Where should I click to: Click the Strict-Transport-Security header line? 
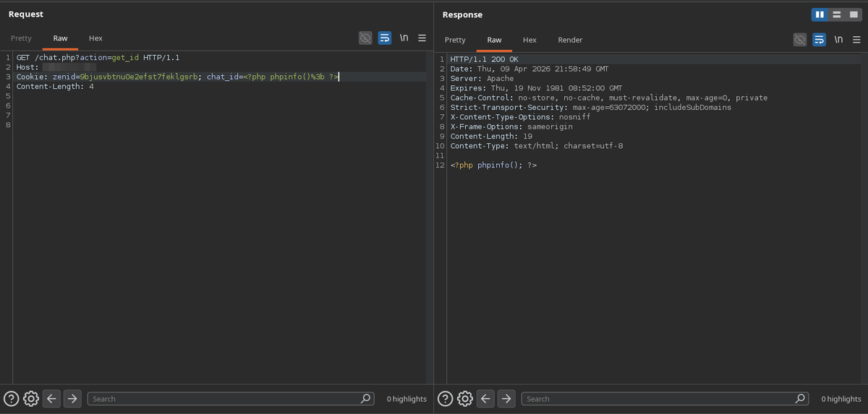point(590,107)
